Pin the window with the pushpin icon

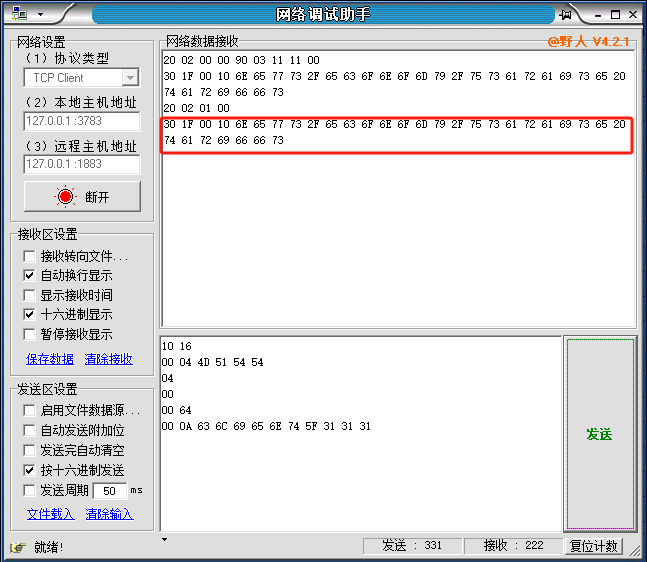(566, 15)
